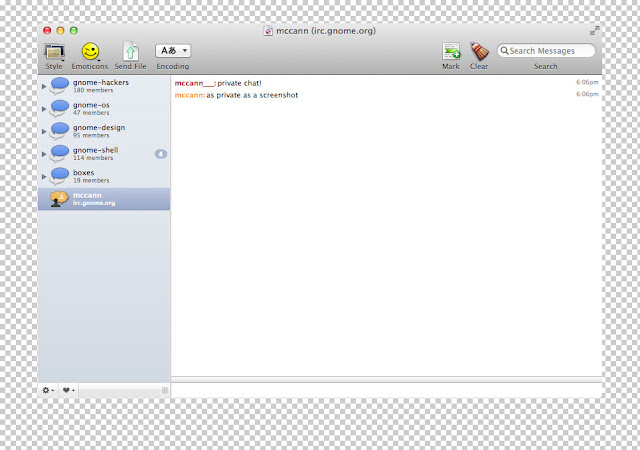Open the Style toolbar icon
Screen dimensions: 640x450
[x=54, y=52]
